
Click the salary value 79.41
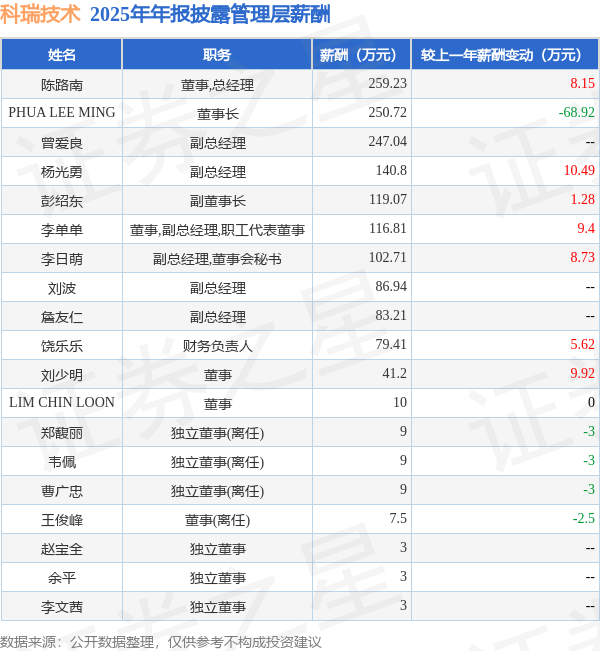click(391, 344)
